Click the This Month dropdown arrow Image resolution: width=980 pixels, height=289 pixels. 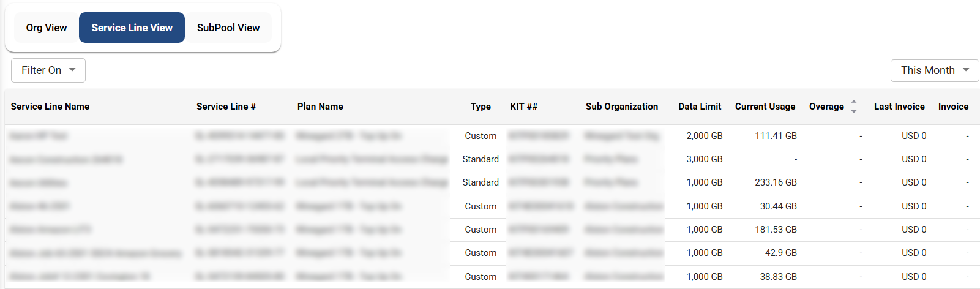(966, 70)
